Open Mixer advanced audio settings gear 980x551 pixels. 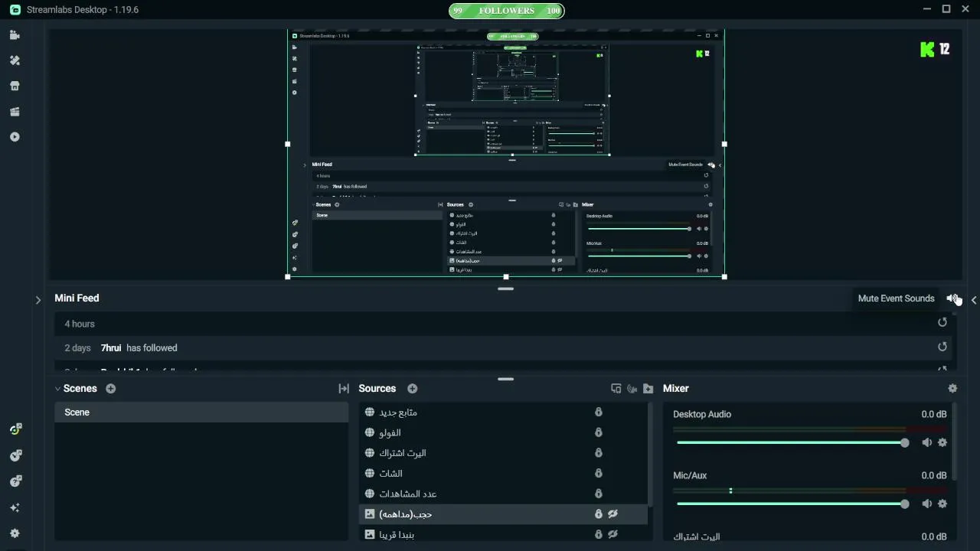pyautogui.click(x=952, y=389)
